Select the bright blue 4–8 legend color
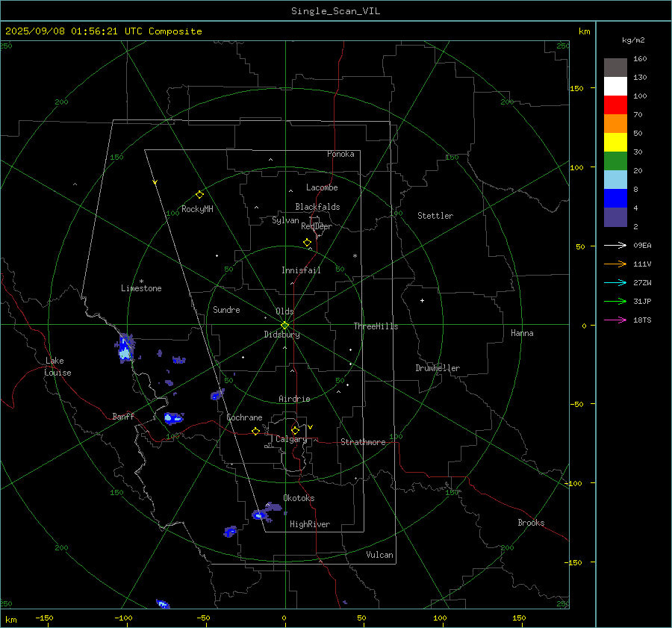This screenshot has height=628, width=672. click(x=615, y=199)
